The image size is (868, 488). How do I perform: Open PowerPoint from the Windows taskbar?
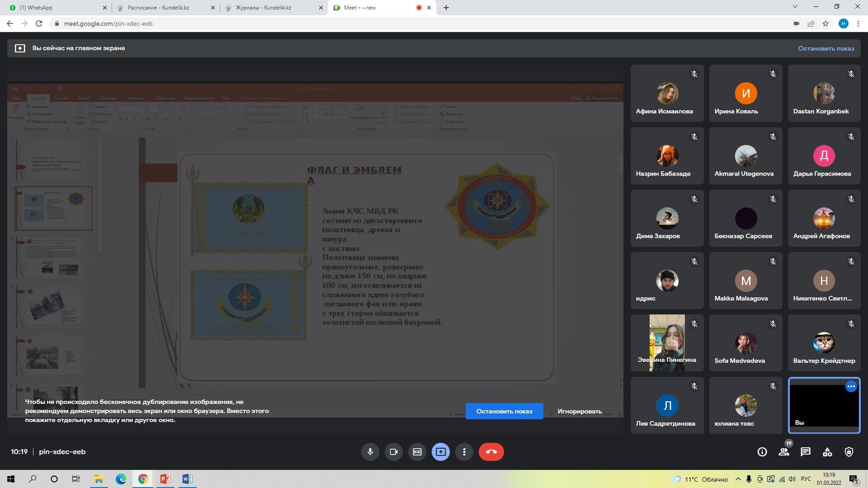pos(165,479)
